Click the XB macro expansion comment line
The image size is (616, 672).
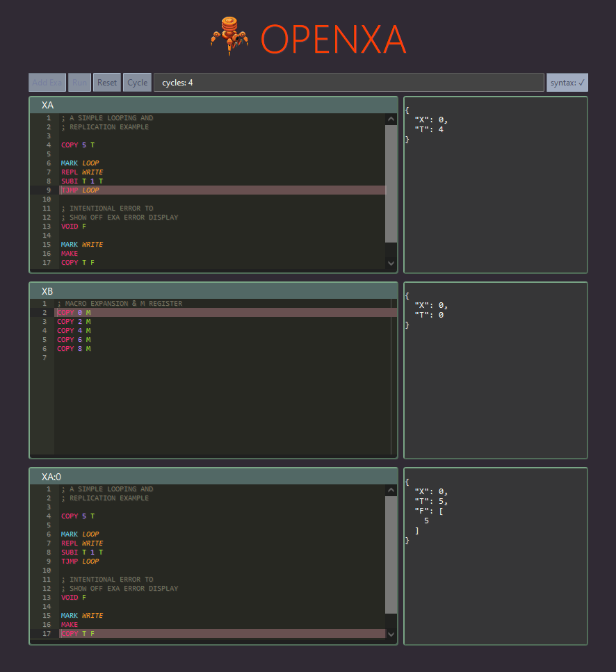(120, 304)
